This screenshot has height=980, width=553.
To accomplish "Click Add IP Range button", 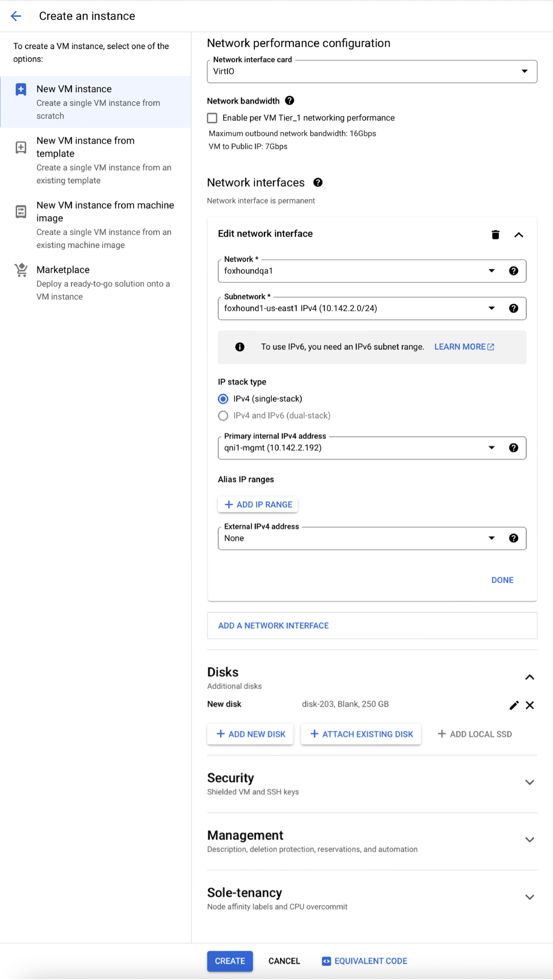I will pyautogui.click(x=258, y=504).
